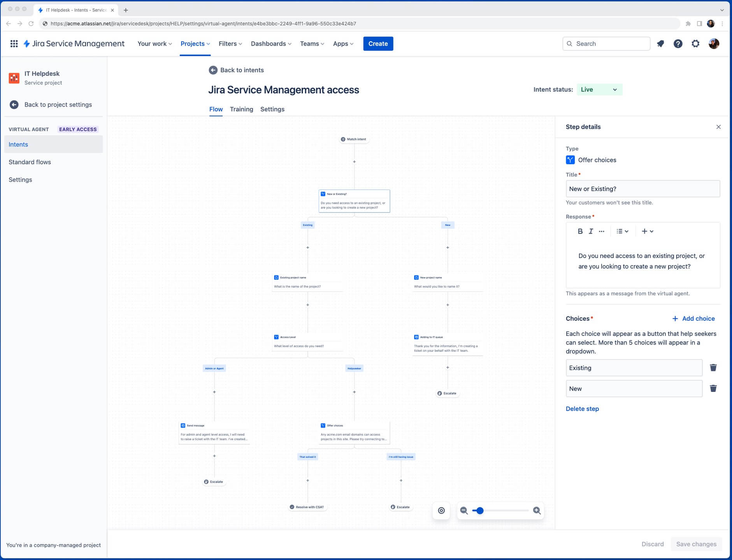Screen dimensions: 732x560
Task: Switch to the Training tab
Action: click(241, 109)
